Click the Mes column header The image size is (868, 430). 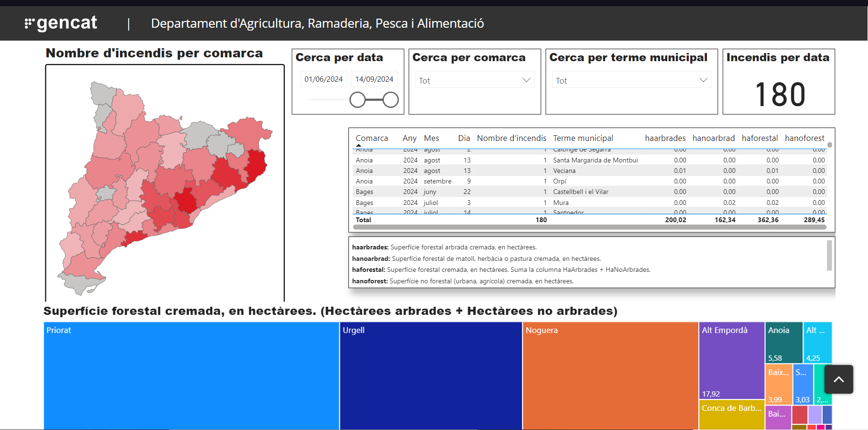[431, 138]
